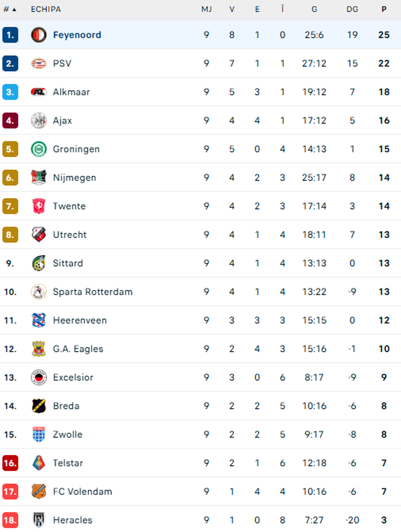Select the Ajax team badge

[x=38, y=120]
